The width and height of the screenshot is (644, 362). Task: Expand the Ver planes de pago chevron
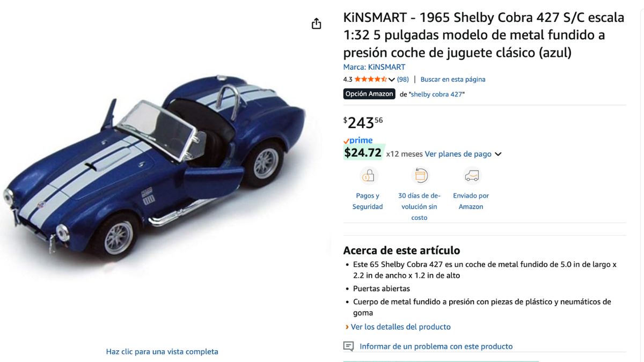(x=498, y=154)
